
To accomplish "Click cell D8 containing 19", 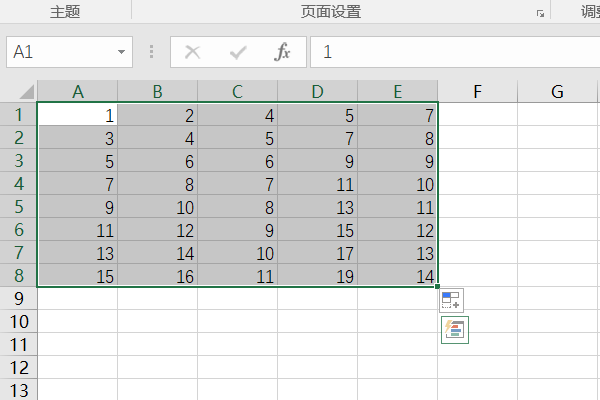I will 317,277.
